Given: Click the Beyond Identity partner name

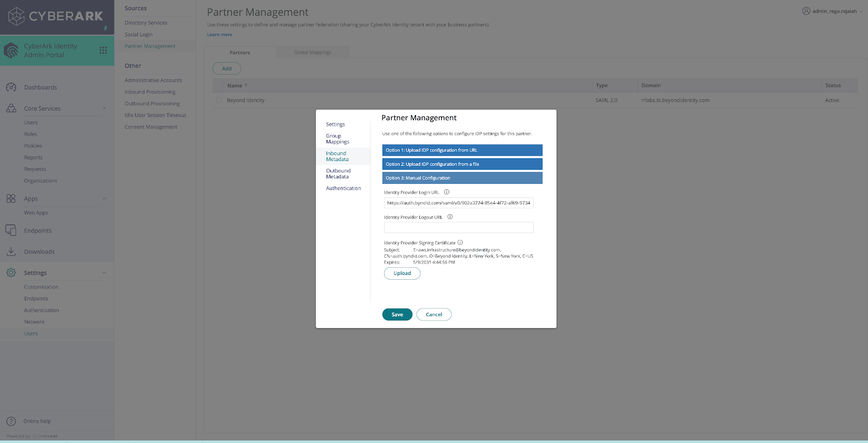Looking at the screenshot, I should (246, 100).
